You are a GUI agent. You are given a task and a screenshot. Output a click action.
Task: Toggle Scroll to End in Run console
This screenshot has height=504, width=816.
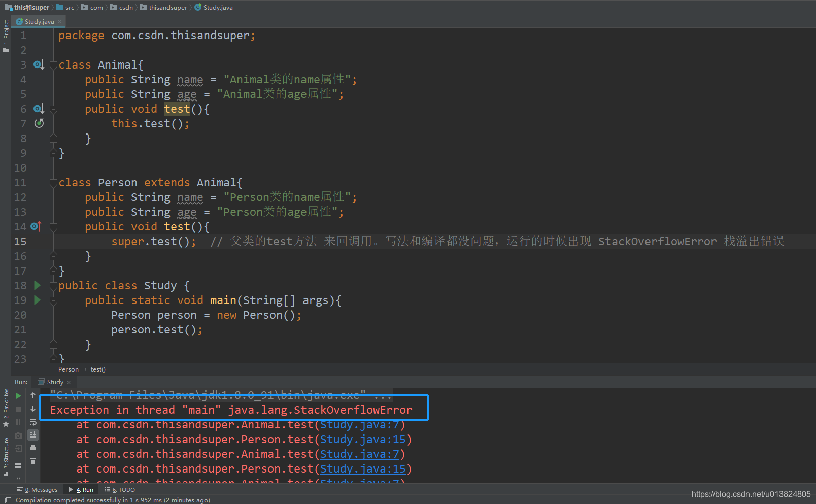click(x=33, y=435)
